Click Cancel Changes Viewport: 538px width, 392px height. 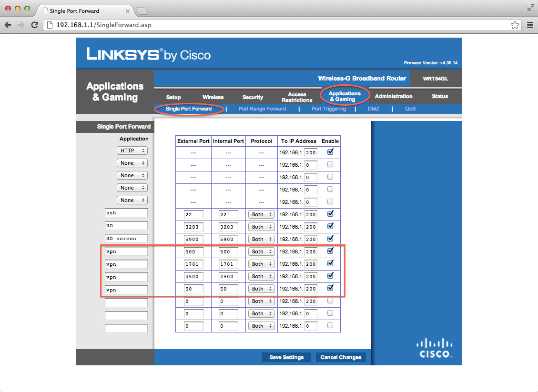tap(341, 357)
